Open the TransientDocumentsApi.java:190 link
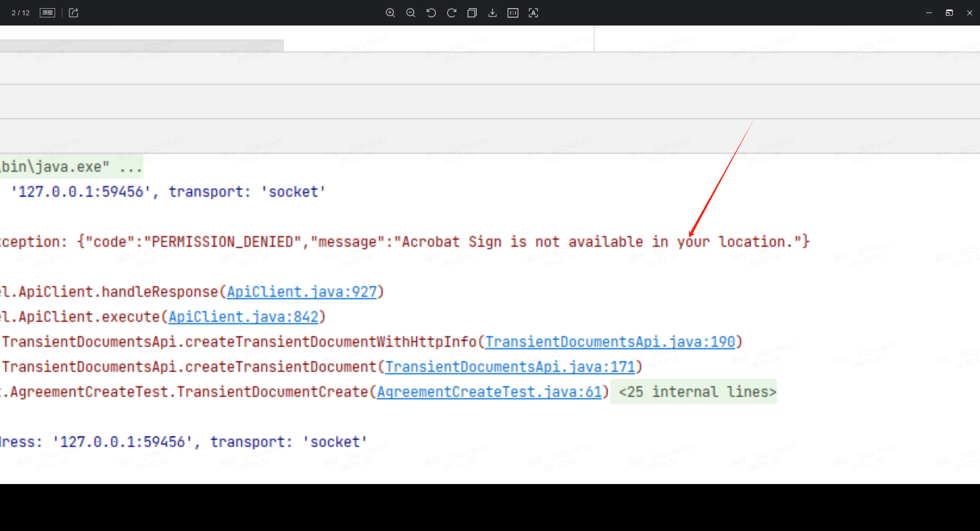This screenshot has height=531, width=980. (x=610, y=342)
